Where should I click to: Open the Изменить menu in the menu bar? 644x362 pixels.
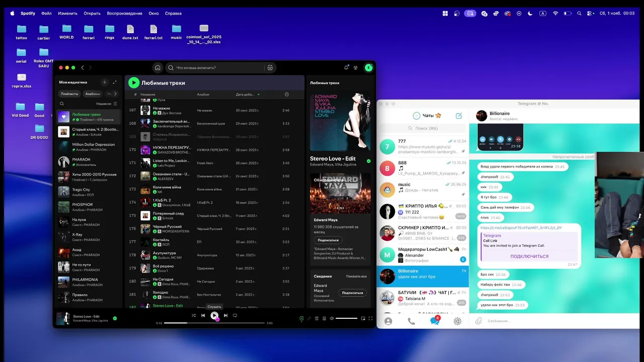(67, 14)
